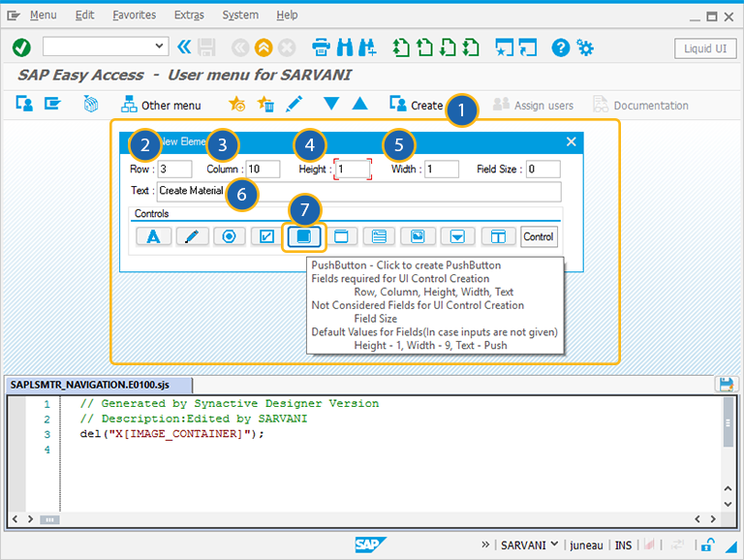Select the SAPLSMTR_NAVIGATION.E0100.sjs tab

point(99,385)
